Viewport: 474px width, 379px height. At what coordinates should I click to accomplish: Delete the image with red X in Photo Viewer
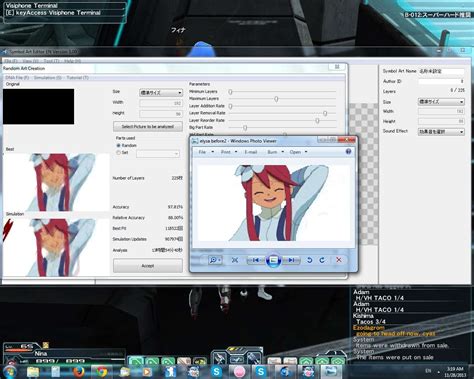339,260
